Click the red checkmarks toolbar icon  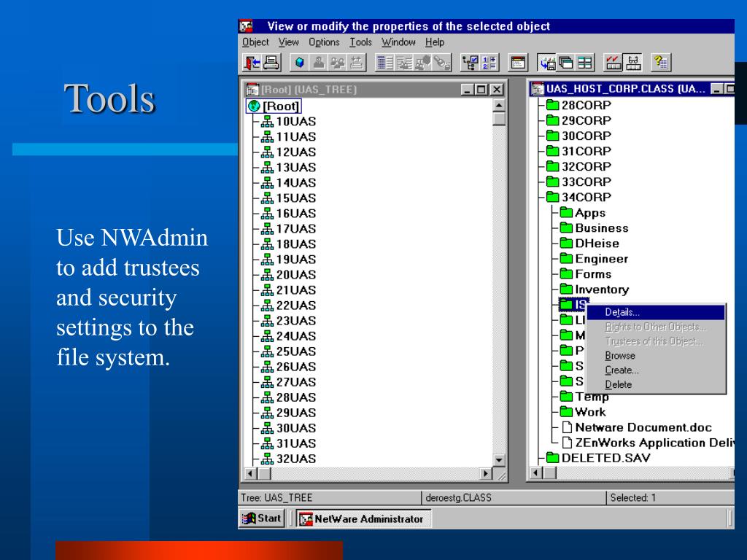pos(614,63)
